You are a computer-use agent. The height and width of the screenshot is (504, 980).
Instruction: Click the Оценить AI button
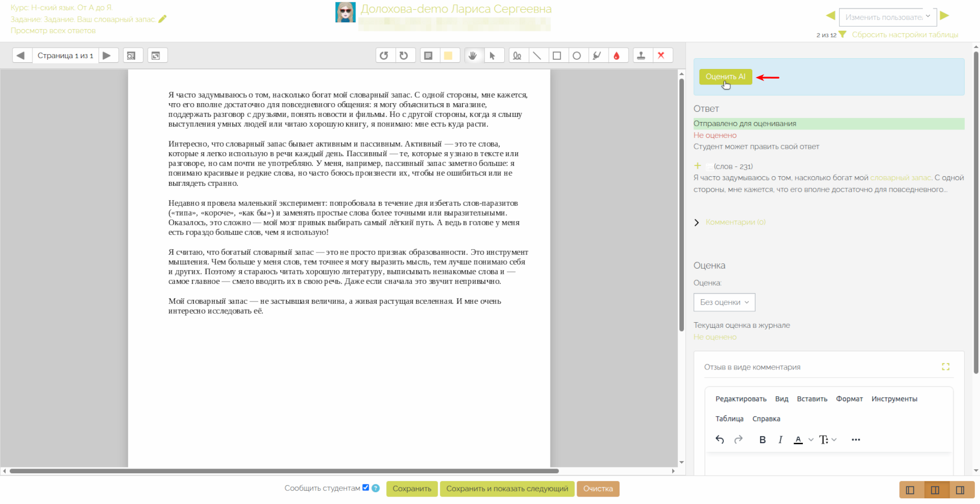pyautogui.click(x=725, y=76)
